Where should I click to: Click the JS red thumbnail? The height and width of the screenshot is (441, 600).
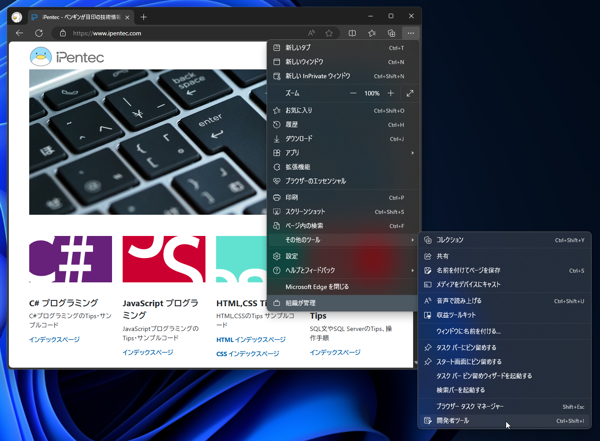pyautogui.click(x=164, y=259)
